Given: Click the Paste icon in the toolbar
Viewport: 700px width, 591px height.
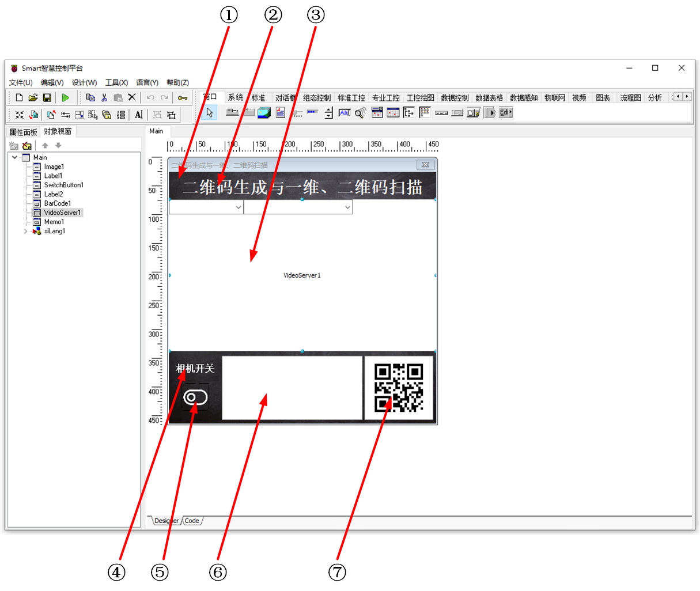Looking at the screenshot, I should 118,97.
